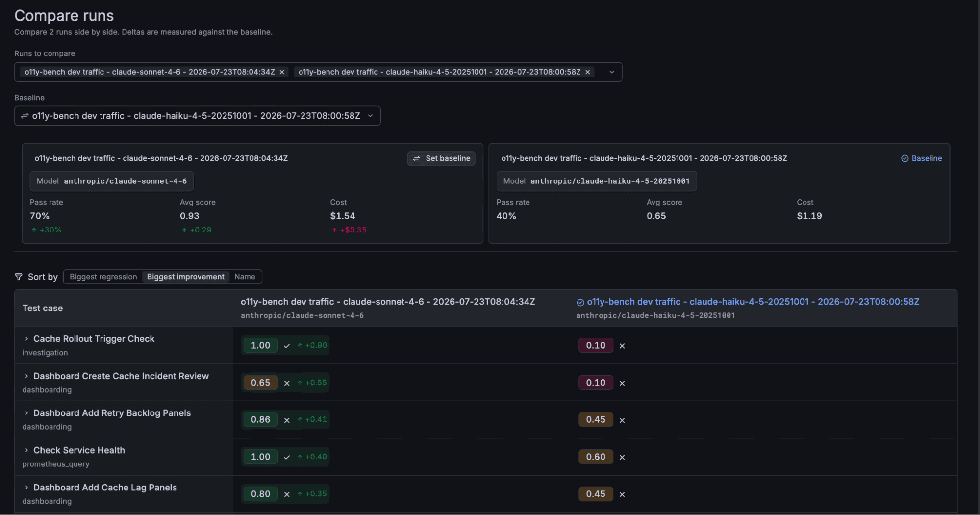Click haiku score 0.10 for Cache Rollout Trigger Check
Screen dimensions: 980x515
coord(596,345)
